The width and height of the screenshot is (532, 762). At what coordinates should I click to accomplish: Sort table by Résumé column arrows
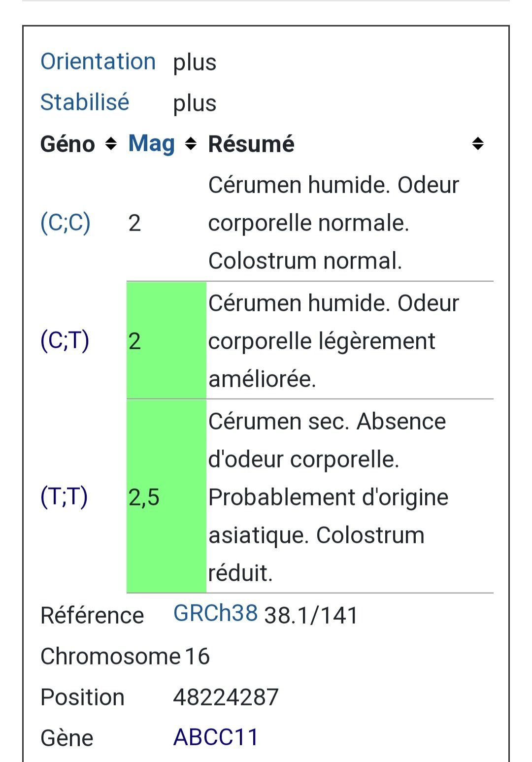pos(478,144)
